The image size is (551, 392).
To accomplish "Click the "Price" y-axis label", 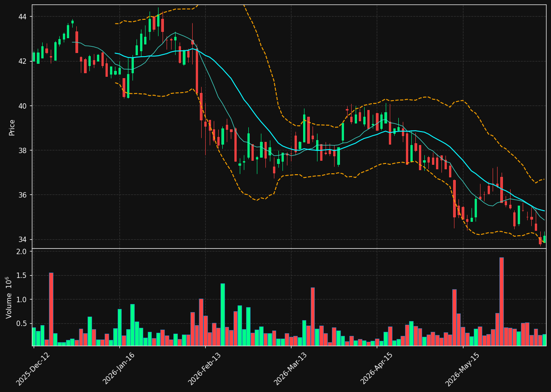I will (x=12, y=127).
